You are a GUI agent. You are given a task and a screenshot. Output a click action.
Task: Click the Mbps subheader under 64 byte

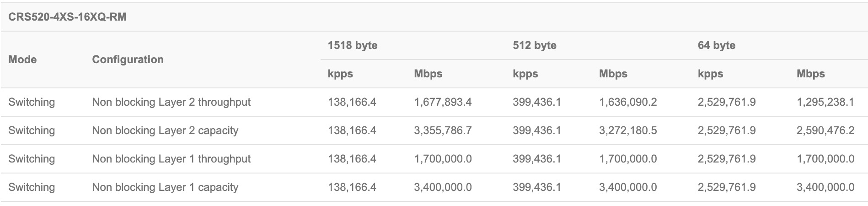click(810, 74)
